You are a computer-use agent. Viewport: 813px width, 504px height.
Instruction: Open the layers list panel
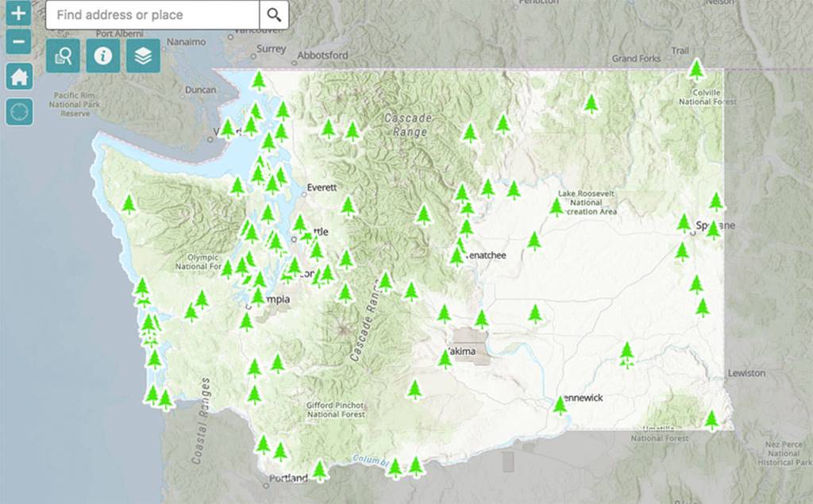(143, 56)
